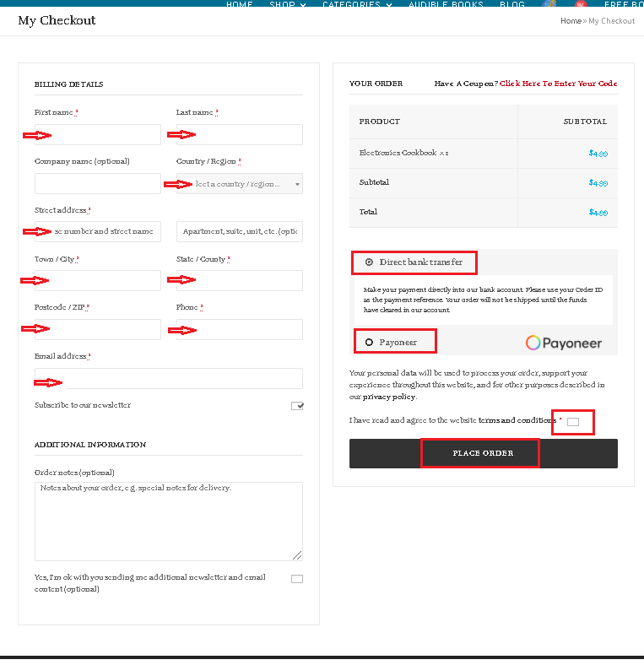The image size is (644, 665).
Task: Click the red percent sale icon in navigation
Action: [581, 3]
